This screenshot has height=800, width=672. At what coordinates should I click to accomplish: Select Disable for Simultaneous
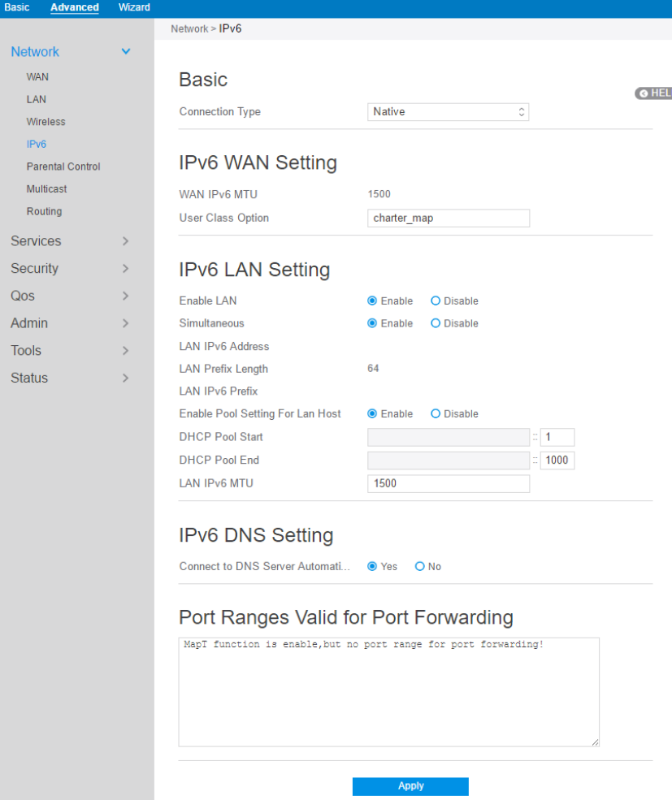(x=436, y=323)
